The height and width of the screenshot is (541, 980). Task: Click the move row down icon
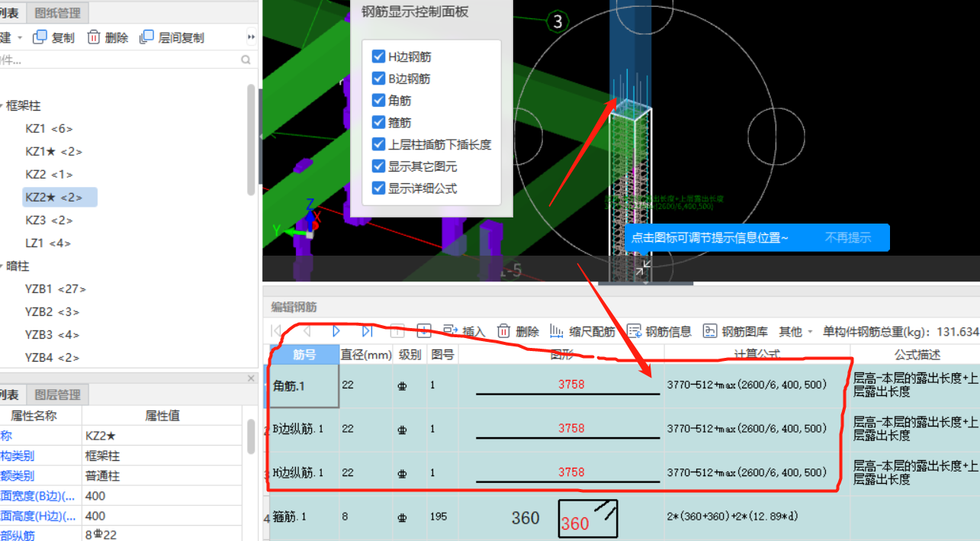point(425,331)
